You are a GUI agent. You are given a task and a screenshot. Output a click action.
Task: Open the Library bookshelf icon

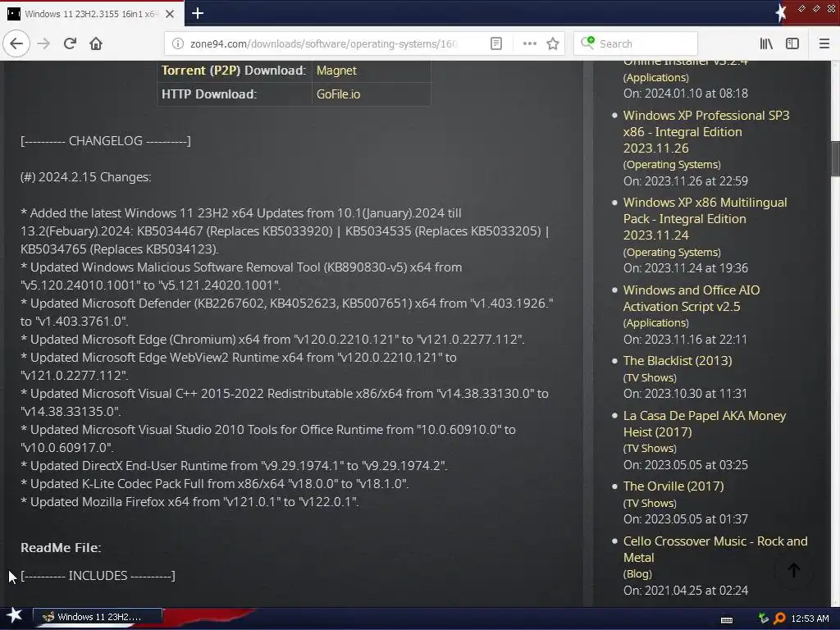767,44
